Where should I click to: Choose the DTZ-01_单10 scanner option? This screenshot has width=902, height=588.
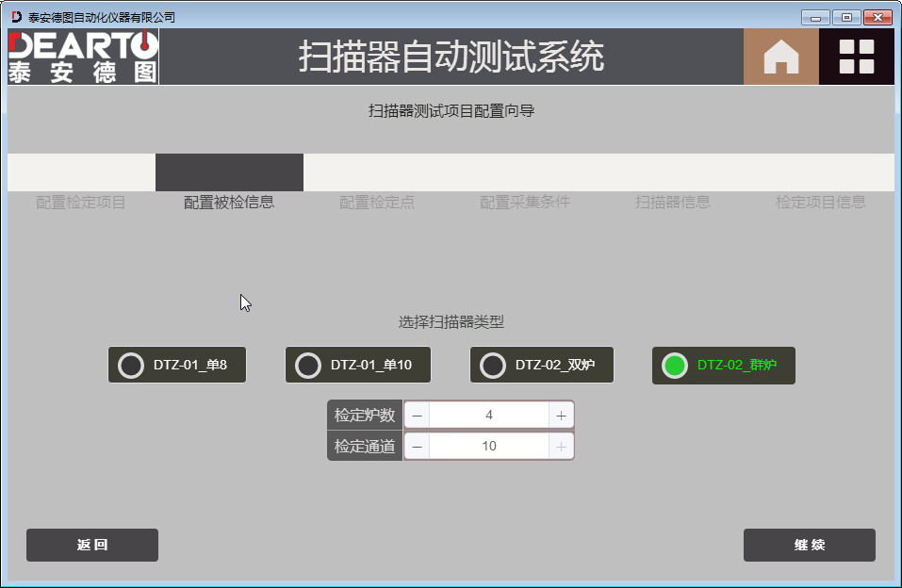point(358,366)
